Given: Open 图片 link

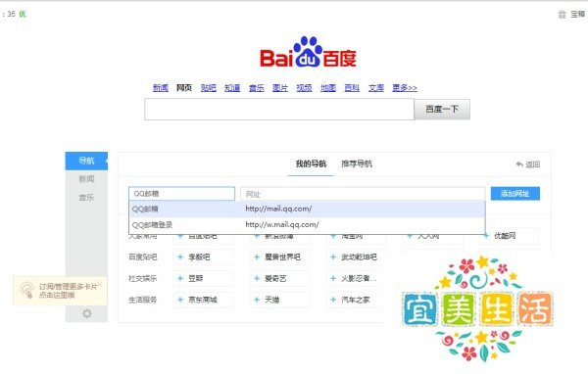Looking at the screenshot, I should [x=280, y=88].
